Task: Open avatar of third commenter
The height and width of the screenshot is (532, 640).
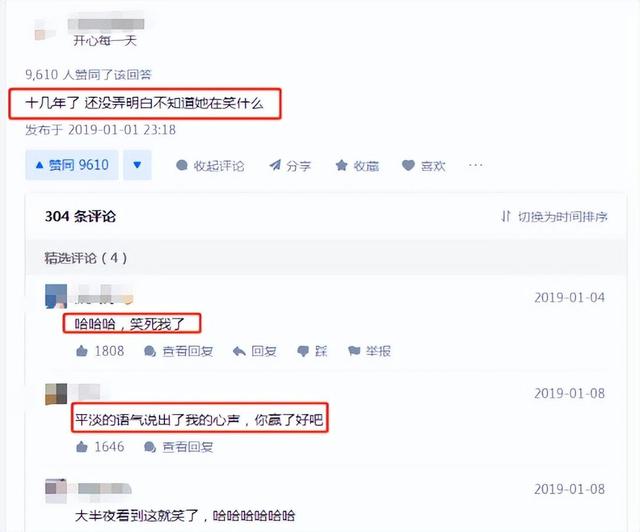Action: [x=56, y=490]
